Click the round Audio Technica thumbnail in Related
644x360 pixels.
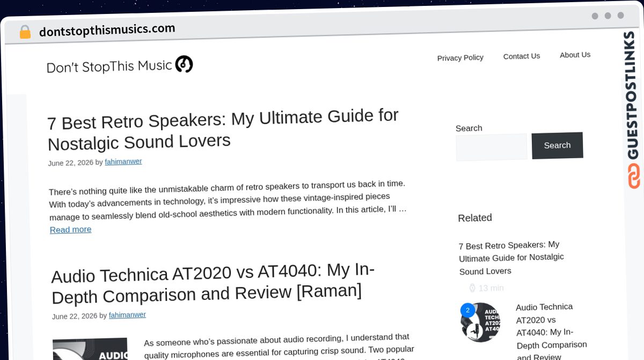click(x=481, y=322)
